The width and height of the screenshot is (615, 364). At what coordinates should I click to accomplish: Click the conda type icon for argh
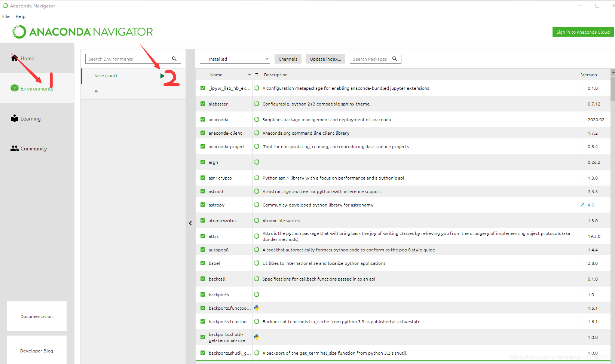[x=257, y=162]
